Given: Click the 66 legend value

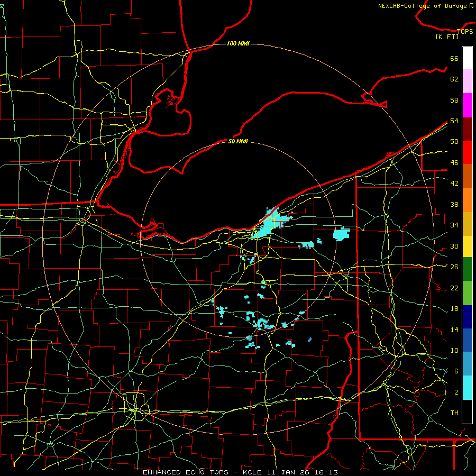Looking at the screenshot, I should point(454,58).
